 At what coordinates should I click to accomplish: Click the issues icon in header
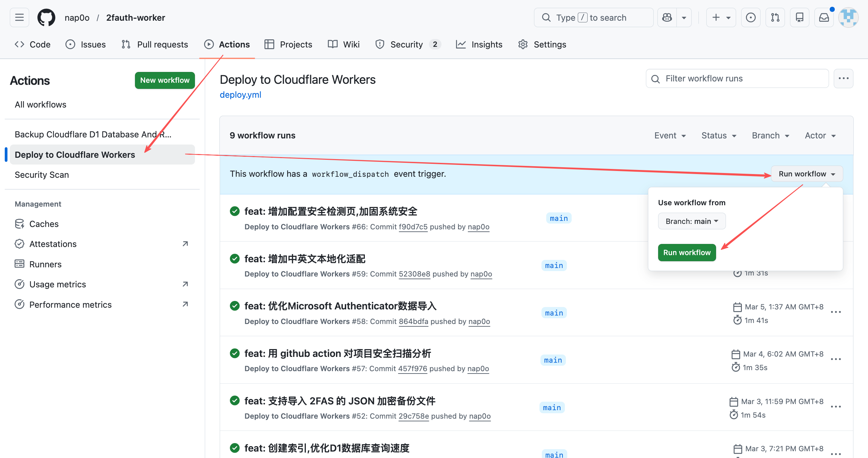pos(751,18)
